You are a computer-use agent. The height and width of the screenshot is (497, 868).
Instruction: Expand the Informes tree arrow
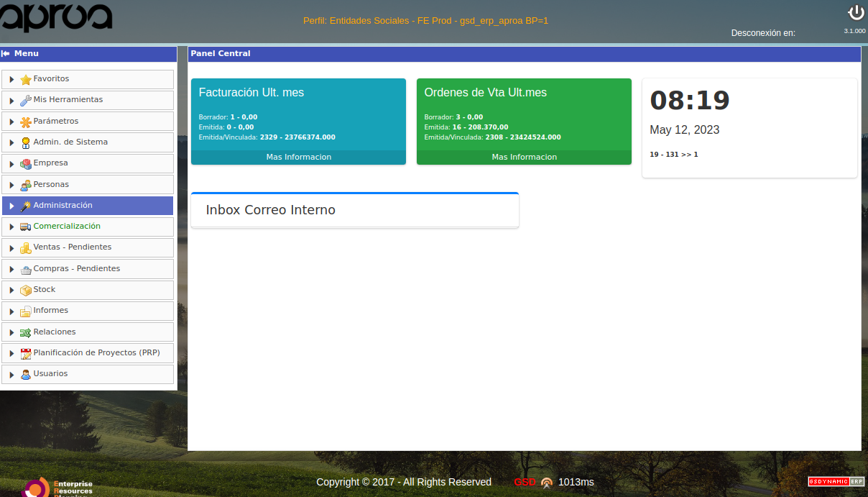[x=11, y=311]
